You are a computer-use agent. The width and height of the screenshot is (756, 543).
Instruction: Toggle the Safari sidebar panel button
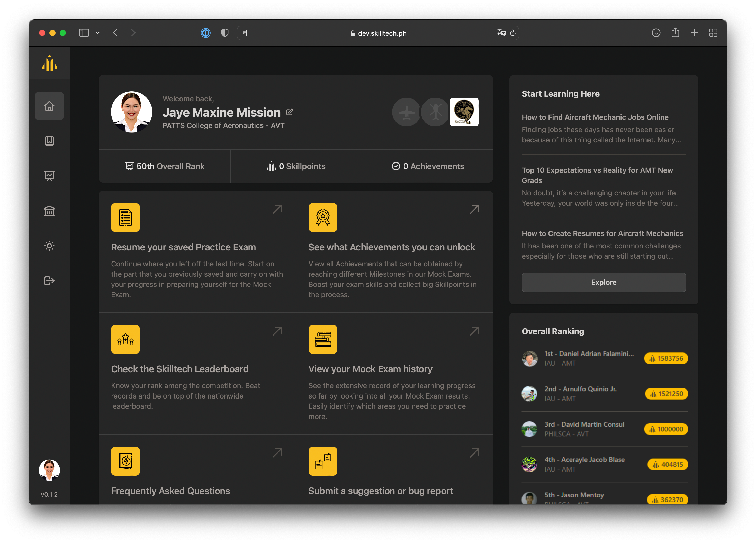pyautogui.click(x=84, y=33)
